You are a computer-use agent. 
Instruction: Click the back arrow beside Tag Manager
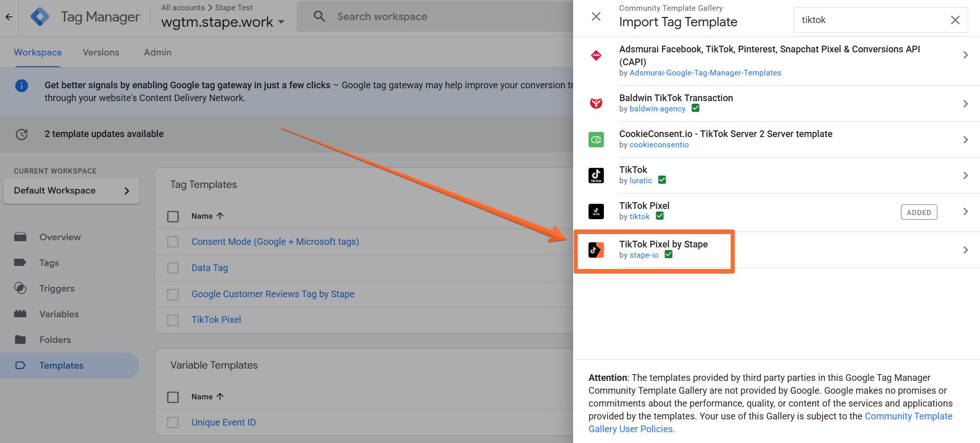(x=9, y=17)
